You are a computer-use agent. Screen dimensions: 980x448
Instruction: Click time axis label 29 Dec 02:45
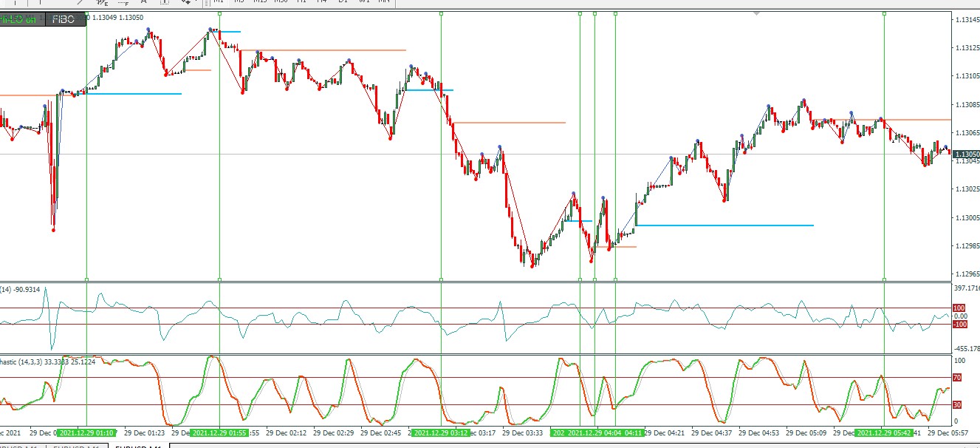pos(382,432)
